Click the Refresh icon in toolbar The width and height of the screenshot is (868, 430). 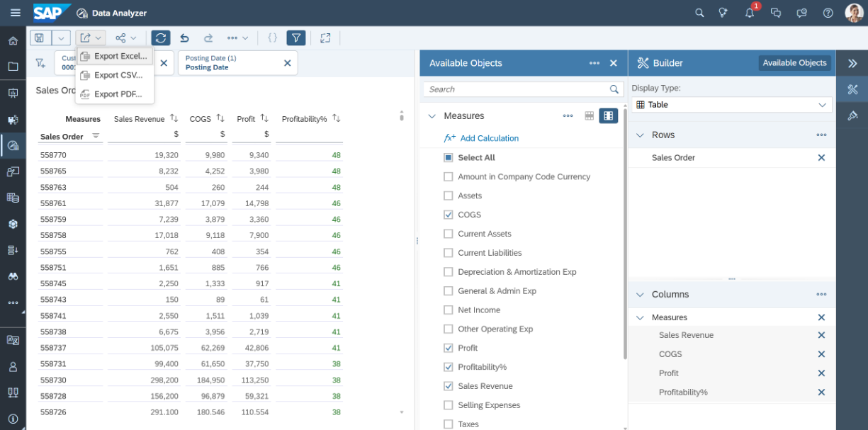click(x=161, y=38)
